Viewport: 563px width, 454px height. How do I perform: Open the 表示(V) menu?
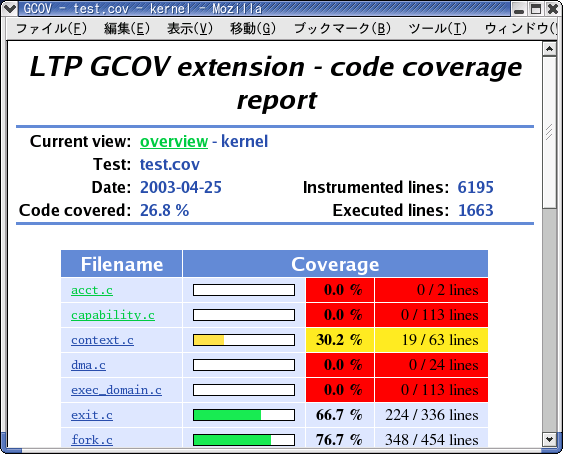click(x=190, y=29)
